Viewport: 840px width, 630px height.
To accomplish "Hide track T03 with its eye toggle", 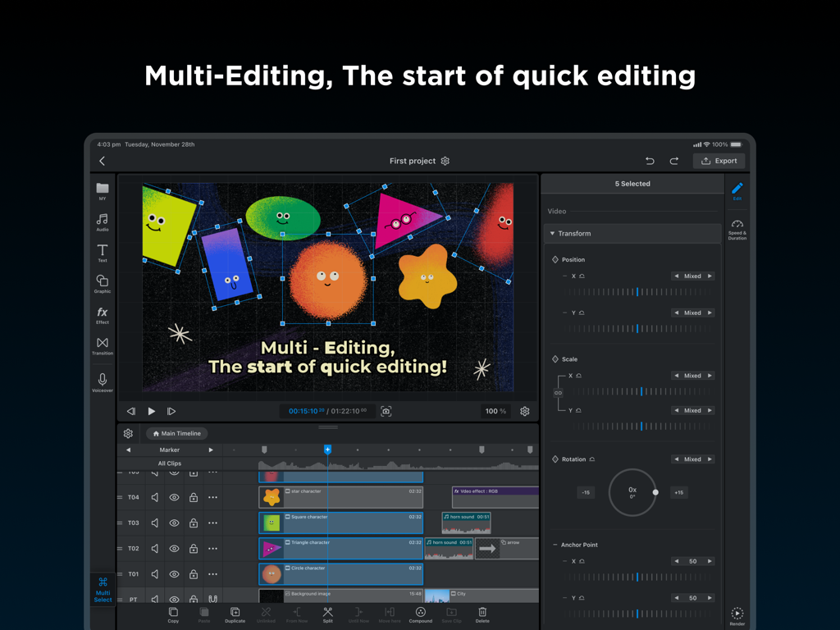I will 173,523.
